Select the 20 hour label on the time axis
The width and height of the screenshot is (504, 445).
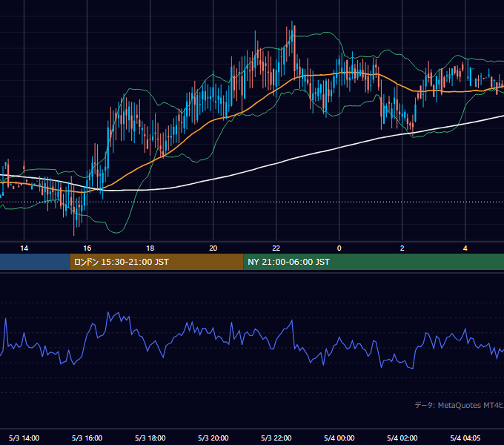(213, 248)
